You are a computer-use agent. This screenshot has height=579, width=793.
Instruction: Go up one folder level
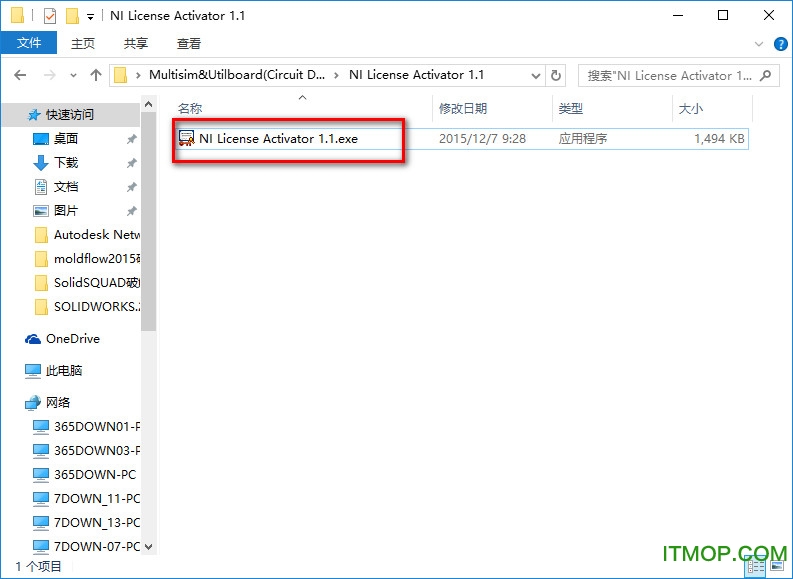point(96,75)
